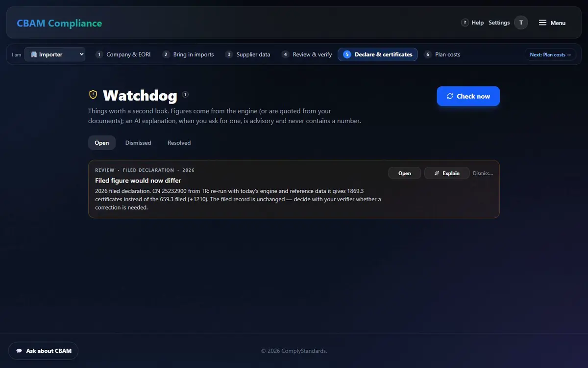Image resolution: width=588 pixels, height=368 pixels.
Task: Click the Help question mark icon
Action: coord(465,23)
